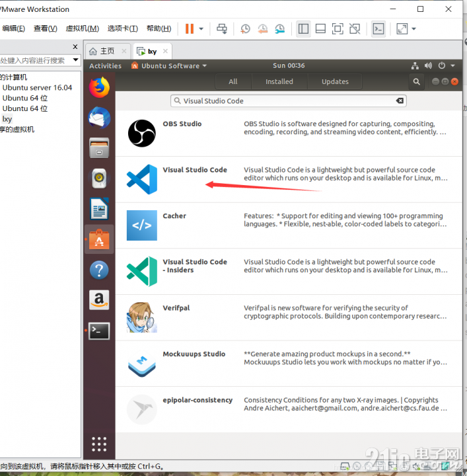Click the network status icon
467x476 pixels.
pyautogui.click(x=415, y=65)
